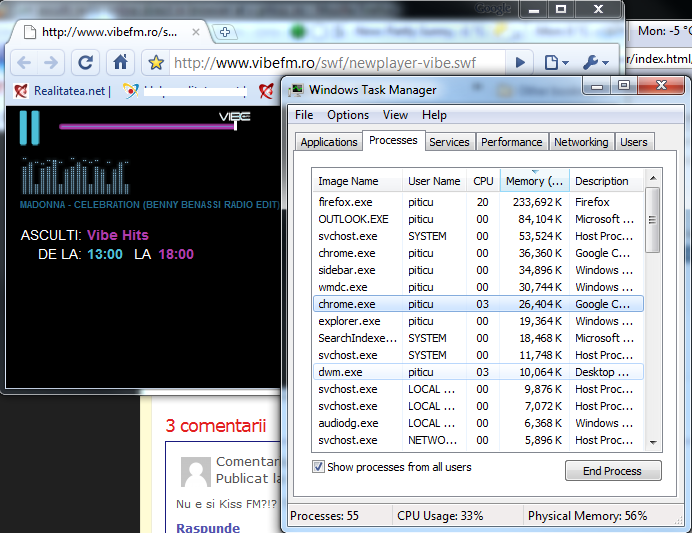Select the OUTLOOK.EXE process row
This screenshot has height=533, width=692.
point(478,219)
